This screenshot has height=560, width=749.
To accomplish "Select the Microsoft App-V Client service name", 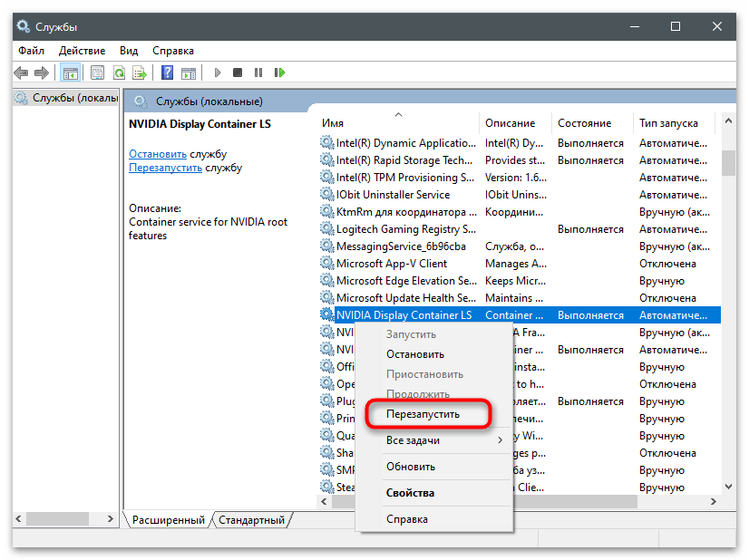I will pos(392,263).
